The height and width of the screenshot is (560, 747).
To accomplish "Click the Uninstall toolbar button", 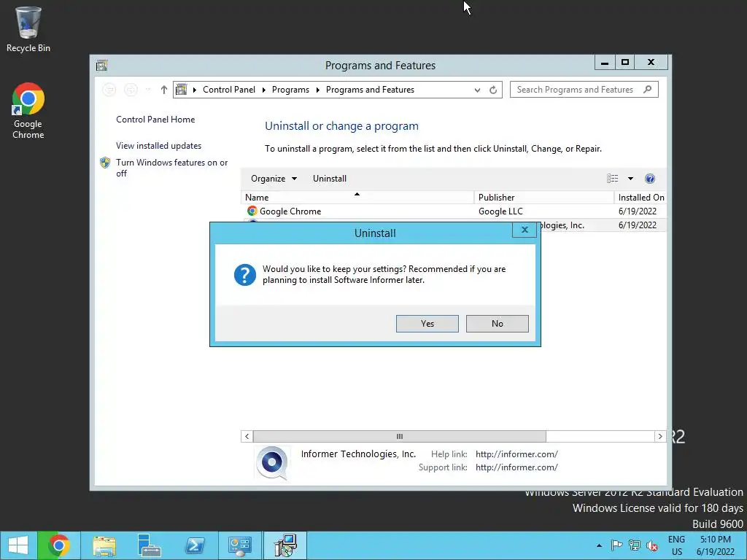I will [x=330, y=179].
